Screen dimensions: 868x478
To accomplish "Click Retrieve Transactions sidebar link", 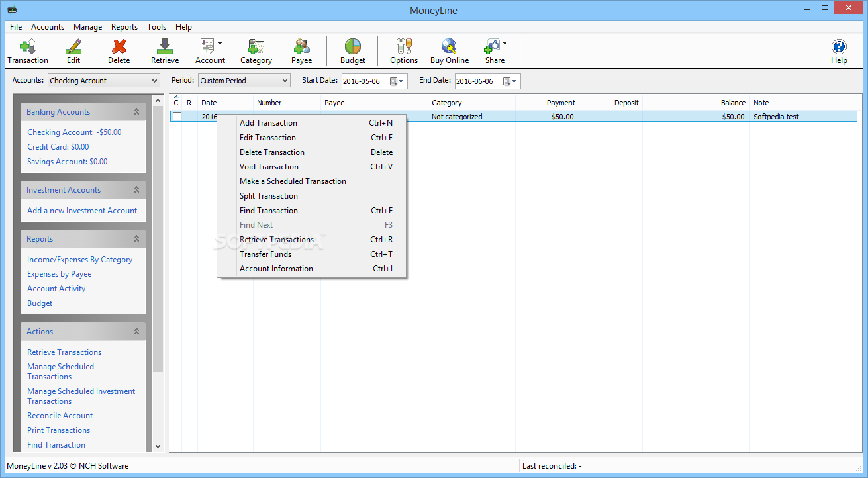I will pos(64,352).
